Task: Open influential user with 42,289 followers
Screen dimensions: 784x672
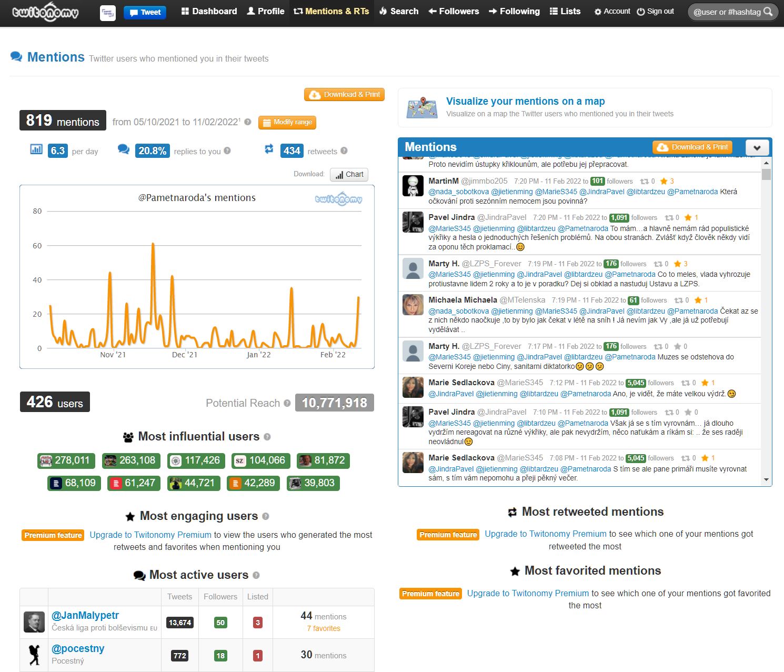Action: point(253,483)
